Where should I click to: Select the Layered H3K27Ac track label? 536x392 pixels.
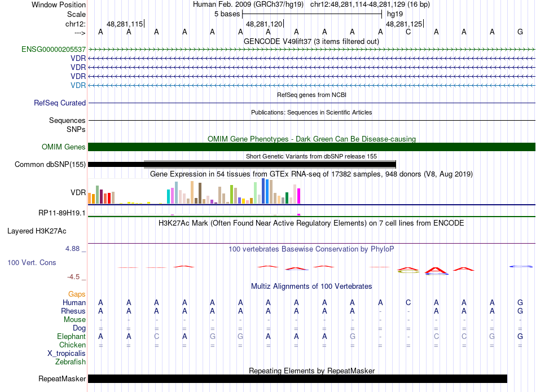pyautogui.click(x=37, y=231)
